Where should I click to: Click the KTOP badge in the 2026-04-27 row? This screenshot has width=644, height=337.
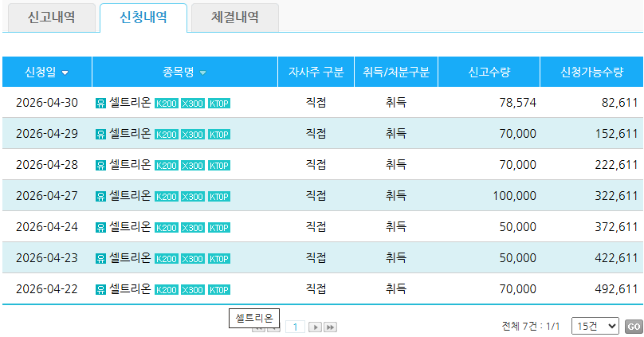(x=219, y=196)
